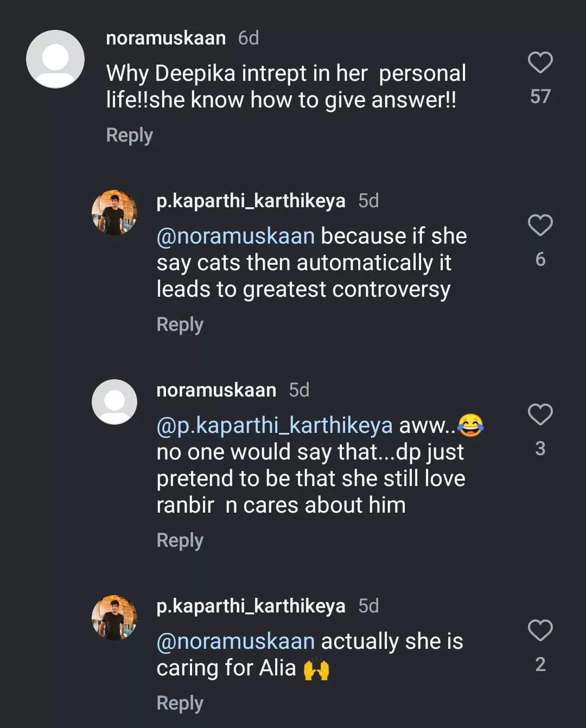The height and width of the screenshot is (728, 586).
Task: Tap the @noramuskaan mention in the Alia reply
Action: tap(235, 642)
